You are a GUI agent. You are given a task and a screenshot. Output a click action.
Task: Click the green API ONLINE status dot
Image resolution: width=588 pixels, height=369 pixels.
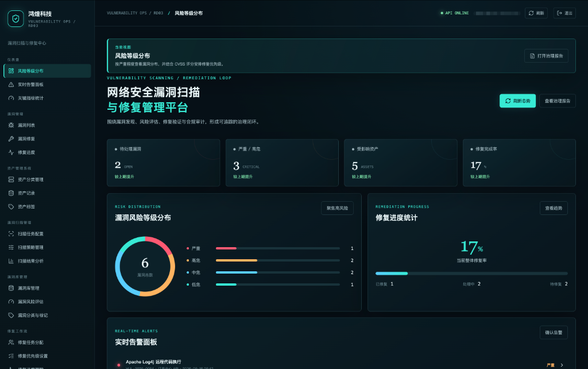pyautogui.click(x=442, y=13)
